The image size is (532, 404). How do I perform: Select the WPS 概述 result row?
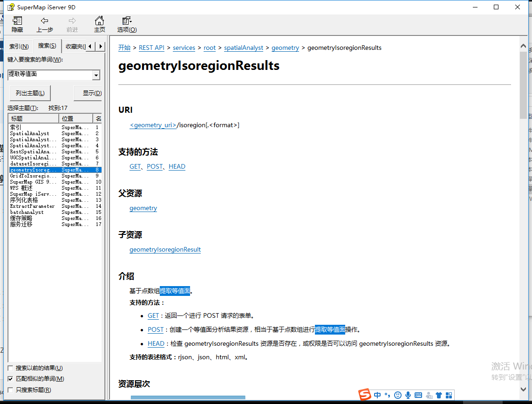click(55, 188)
